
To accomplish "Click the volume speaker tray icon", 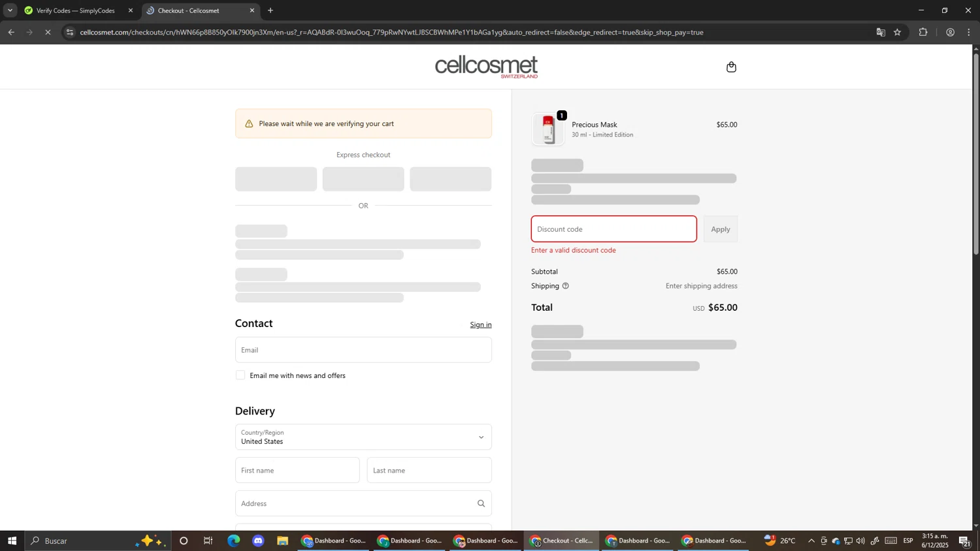I will [x=860, y=541].
